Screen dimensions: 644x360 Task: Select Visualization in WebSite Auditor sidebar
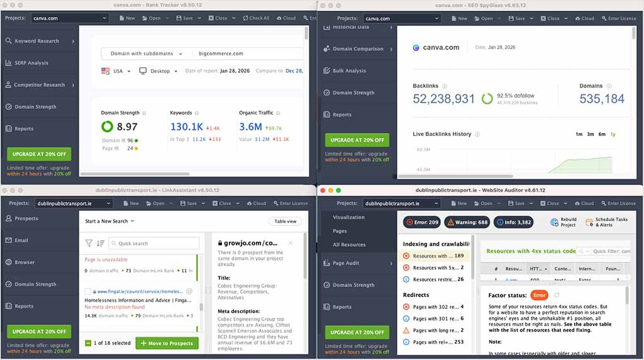click(x=348, y=217)
